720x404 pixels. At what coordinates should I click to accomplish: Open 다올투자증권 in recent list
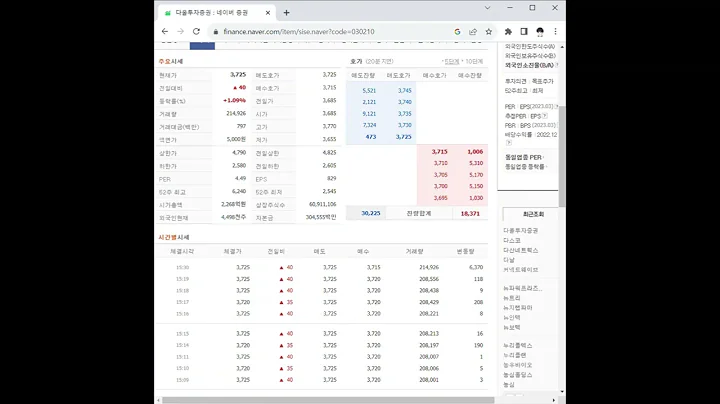(521, 230)
